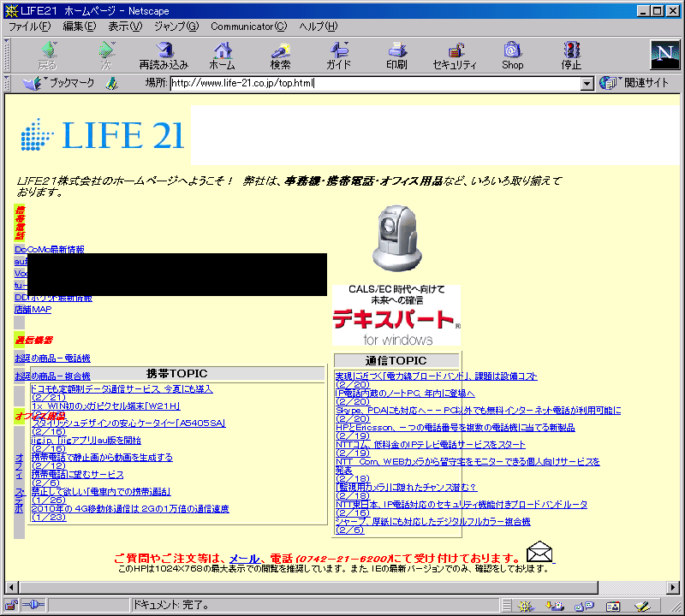
Task: Click the horizontal scrollbar thumb
Action: coord(308,587)
